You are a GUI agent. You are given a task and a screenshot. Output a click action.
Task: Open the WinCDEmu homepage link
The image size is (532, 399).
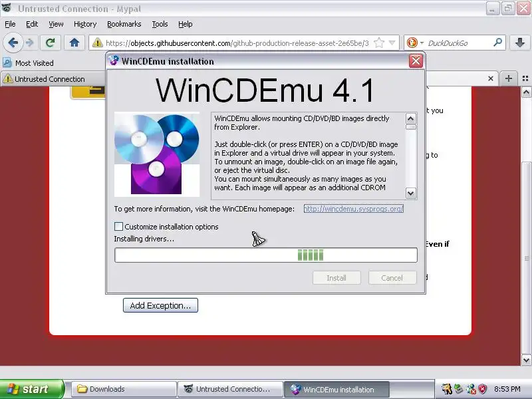(353, 209)
